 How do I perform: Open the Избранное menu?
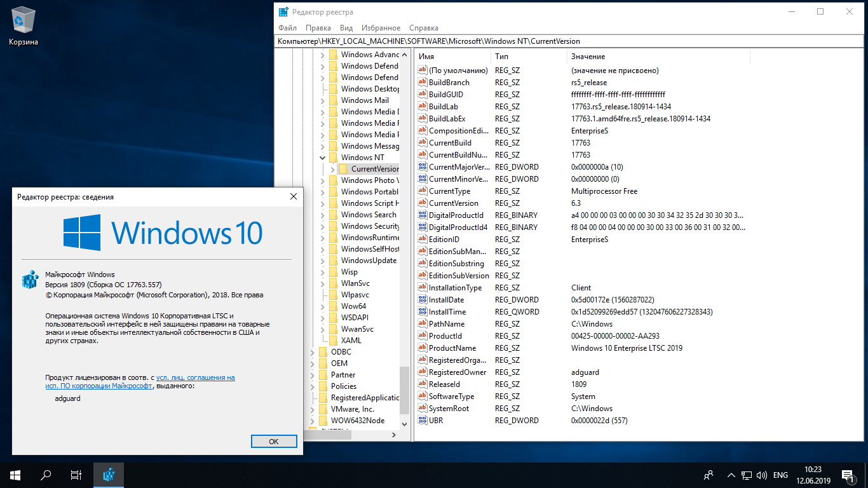[x=381, y=28]
